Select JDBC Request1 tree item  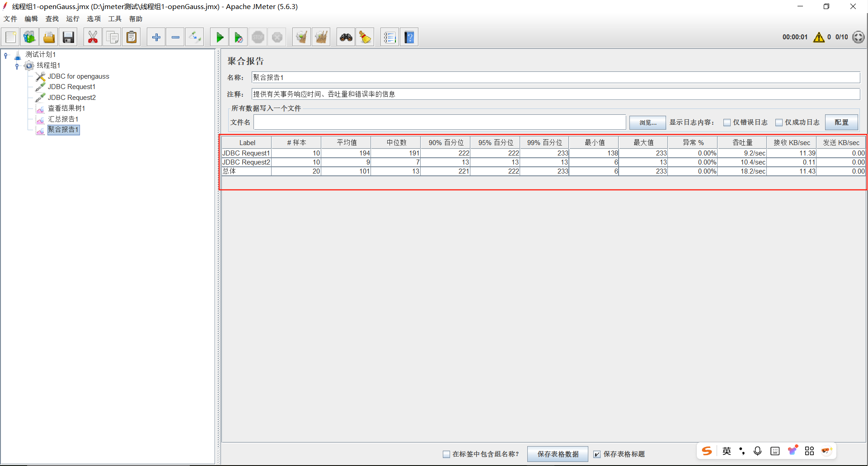[x=72, y=87]
